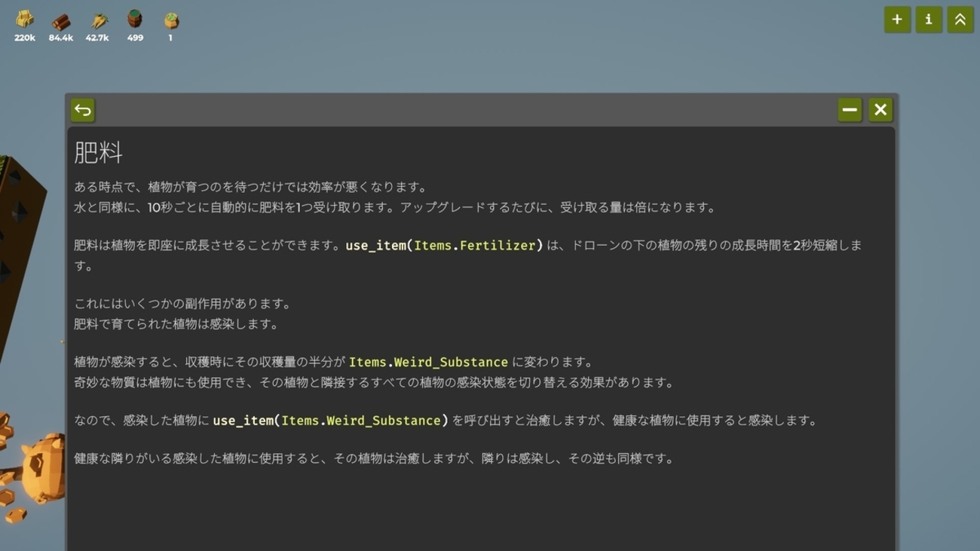
Task: Click the line starting 水と同様に、10秒ごとに
Action: [395, 207]
